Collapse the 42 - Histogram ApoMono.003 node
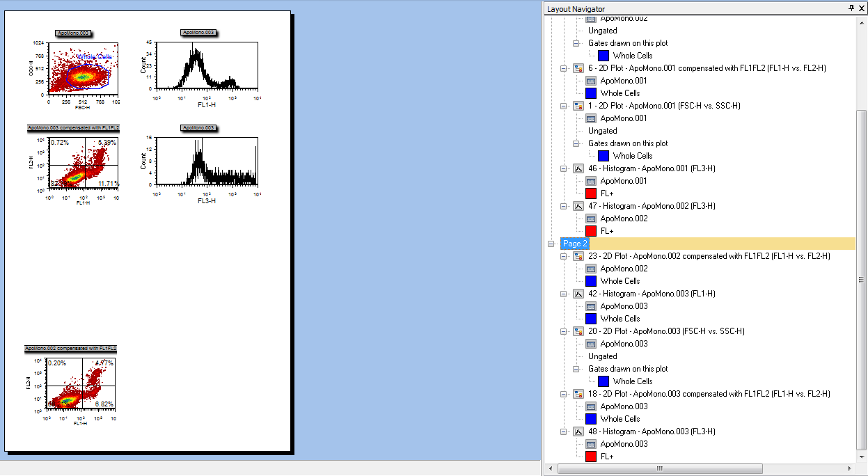 click(563, 294)
